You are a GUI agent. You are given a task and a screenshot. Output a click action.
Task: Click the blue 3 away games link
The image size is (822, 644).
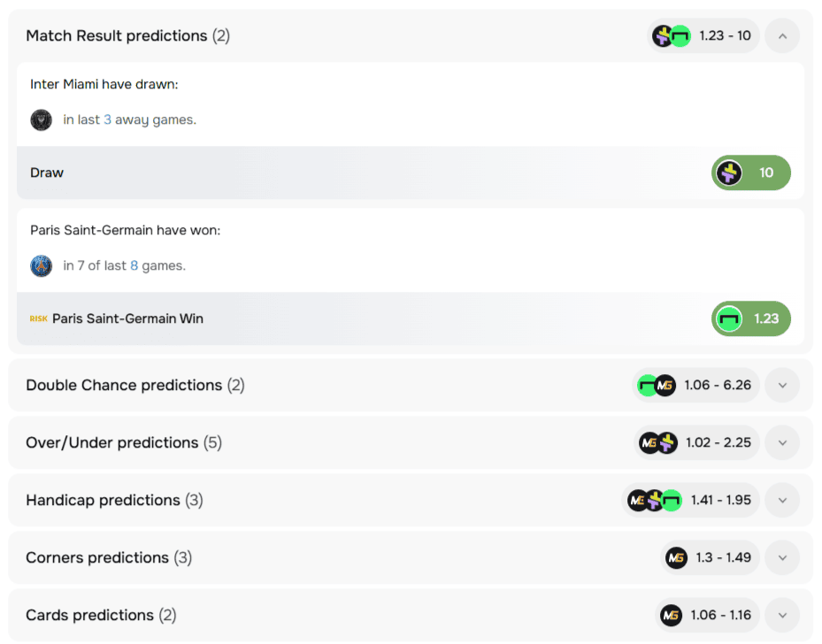point(108,119)
